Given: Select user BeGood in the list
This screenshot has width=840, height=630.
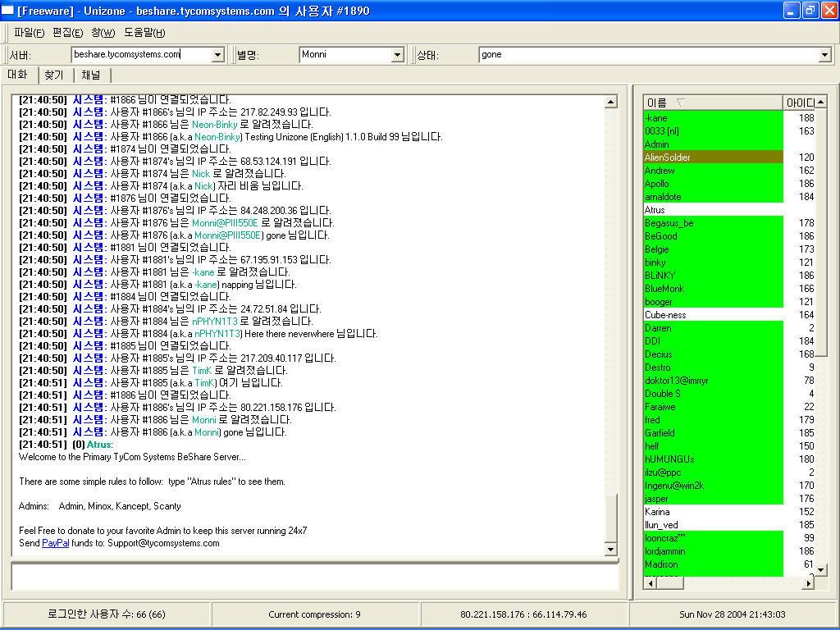Looking at the screenshot, I should pyautogui.click(x=713, y=236).
